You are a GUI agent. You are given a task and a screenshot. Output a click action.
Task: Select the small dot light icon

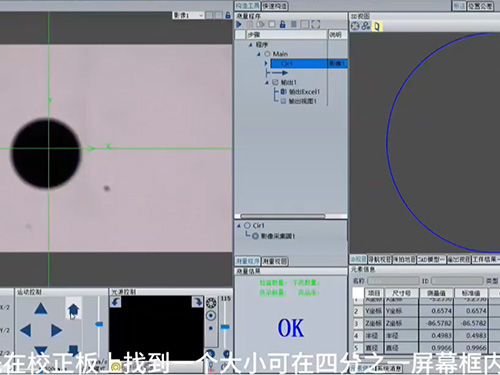point(211,328)
